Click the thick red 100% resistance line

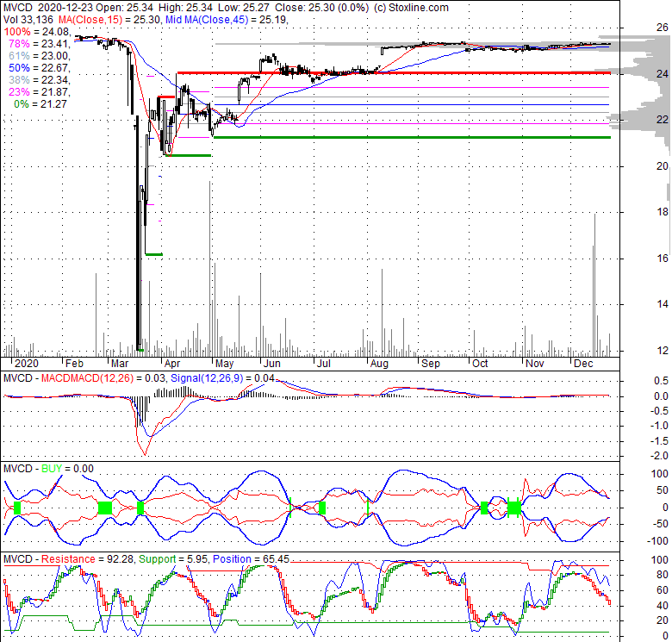pos(394,73)
